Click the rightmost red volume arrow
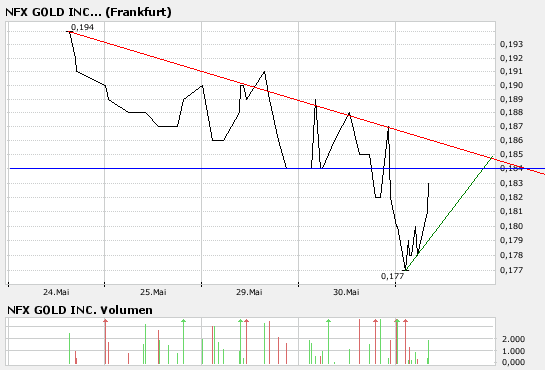 405,321
